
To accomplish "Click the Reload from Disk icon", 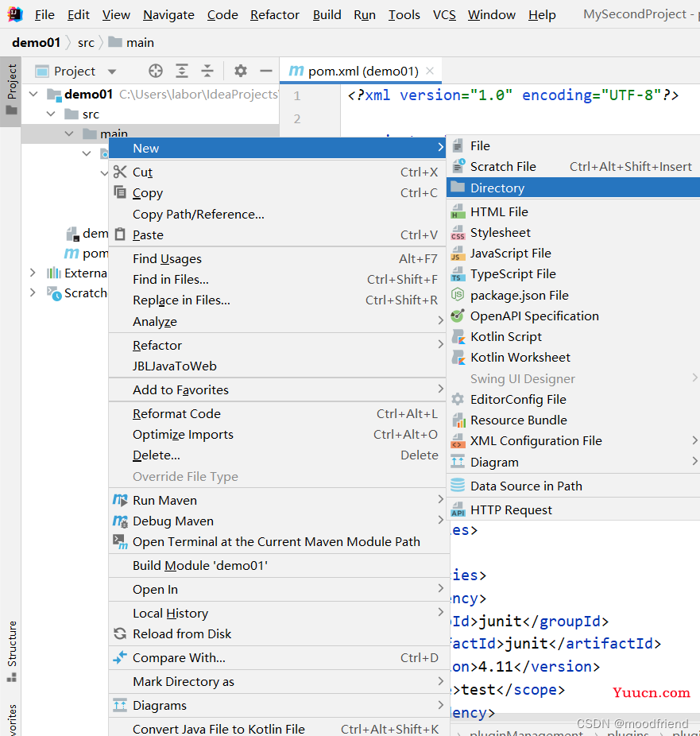I will (x=120, y=633).
